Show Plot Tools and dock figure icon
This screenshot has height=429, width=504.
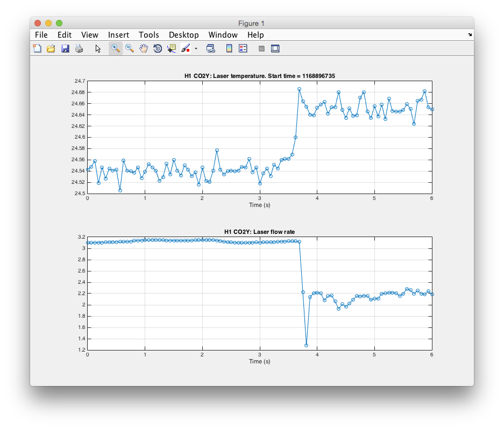[275, 48]
